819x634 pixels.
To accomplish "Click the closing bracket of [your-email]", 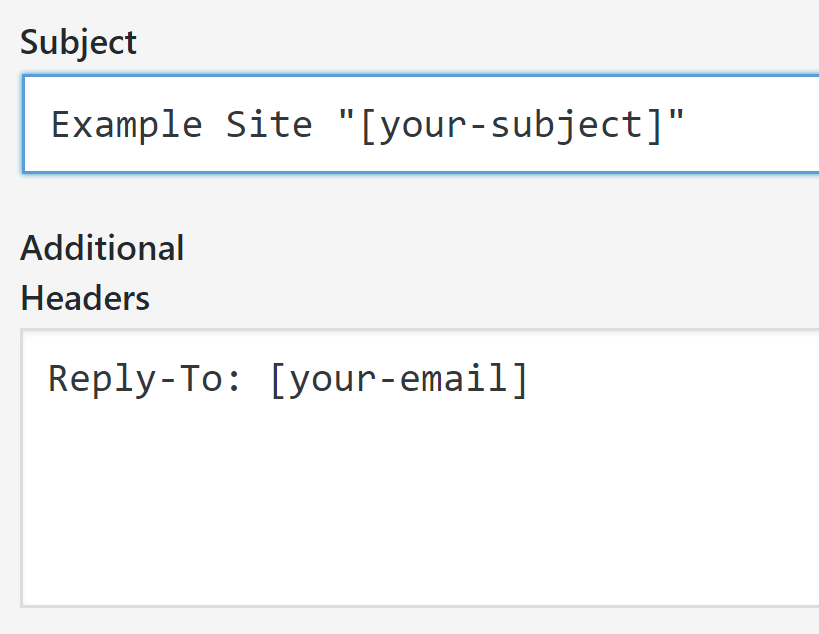I will [x=523, y=378].
